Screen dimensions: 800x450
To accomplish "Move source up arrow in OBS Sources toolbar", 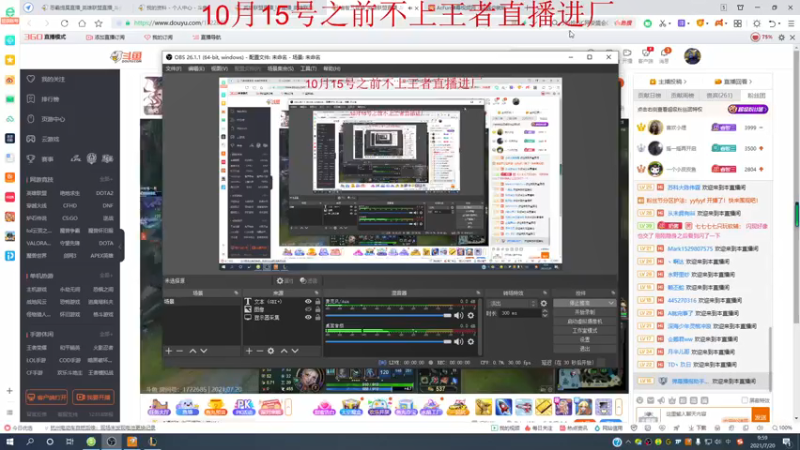I will [284, 351].
